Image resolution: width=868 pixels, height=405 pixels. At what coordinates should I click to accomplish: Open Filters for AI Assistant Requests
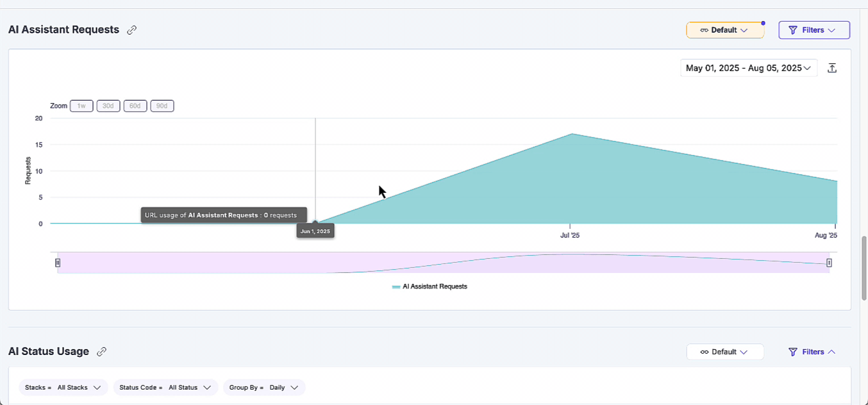pyautogui.click(x=814, y=30)
